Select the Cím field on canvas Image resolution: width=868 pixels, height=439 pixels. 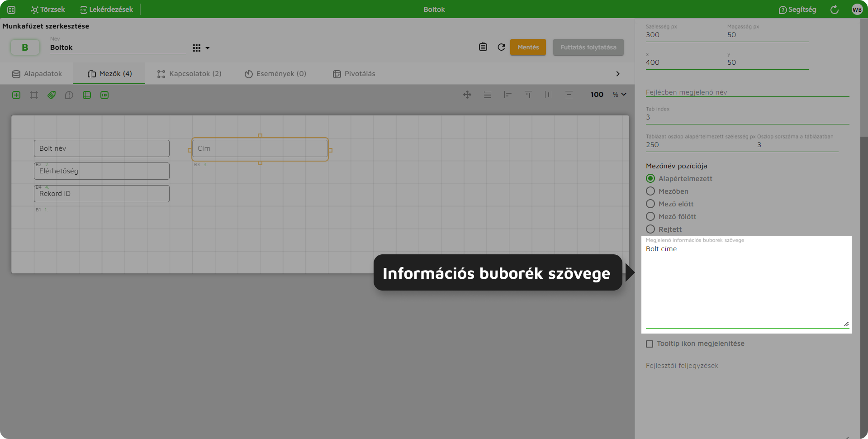[260, 148]
